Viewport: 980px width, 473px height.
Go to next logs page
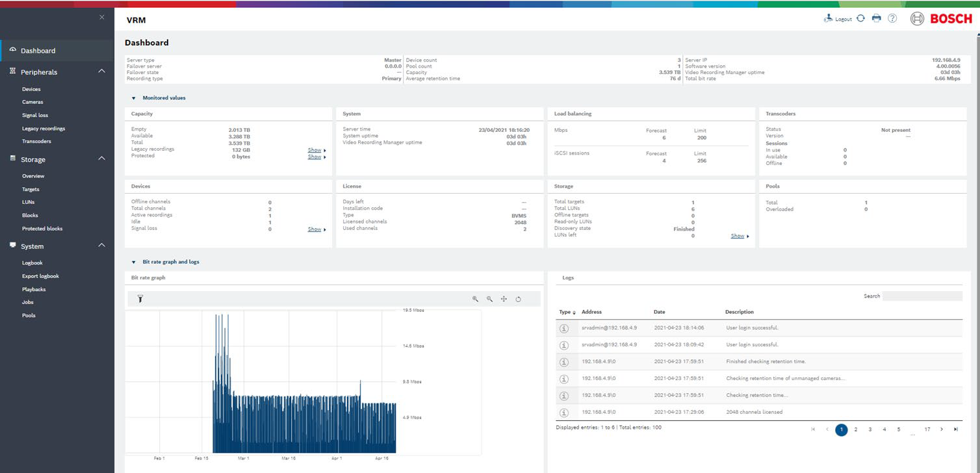pos(942,429)
